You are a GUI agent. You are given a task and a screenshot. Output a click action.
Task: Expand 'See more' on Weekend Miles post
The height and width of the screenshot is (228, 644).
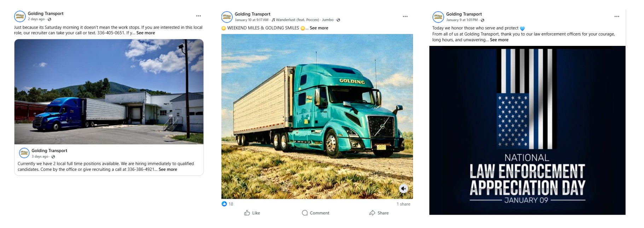(x=319, y=28)
